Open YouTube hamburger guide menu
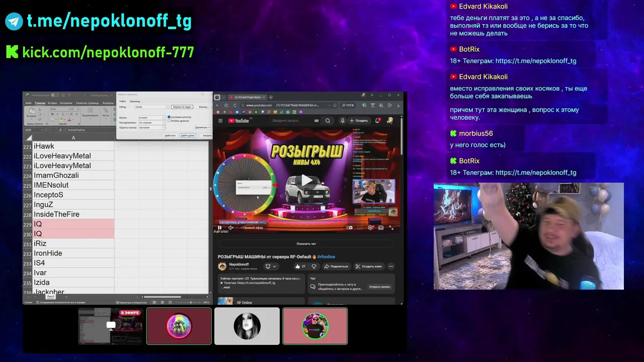Screen dimensions: 644x362 (220, 121)
